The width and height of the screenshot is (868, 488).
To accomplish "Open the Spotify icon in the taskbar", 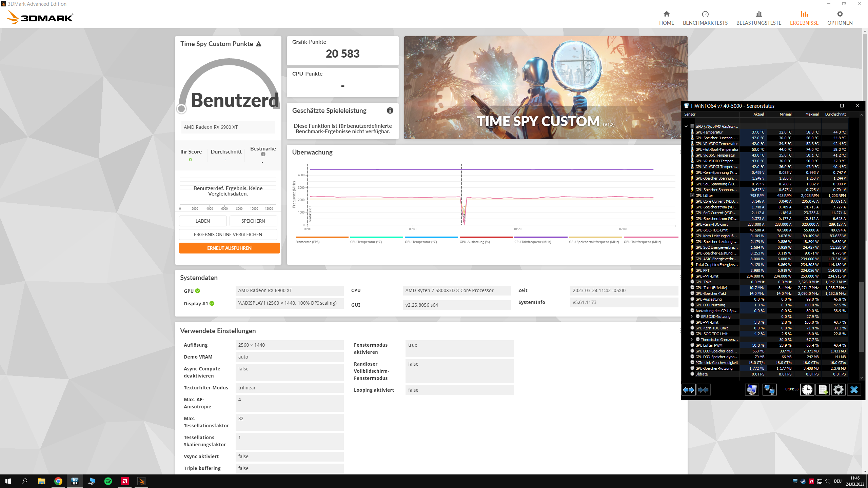I will 108,481.
